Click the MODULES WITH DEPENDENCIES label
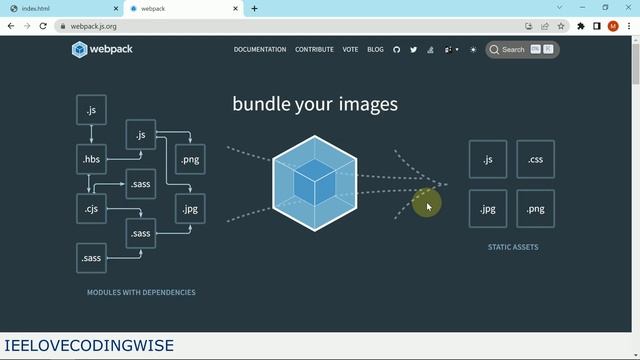 [141, 292]
